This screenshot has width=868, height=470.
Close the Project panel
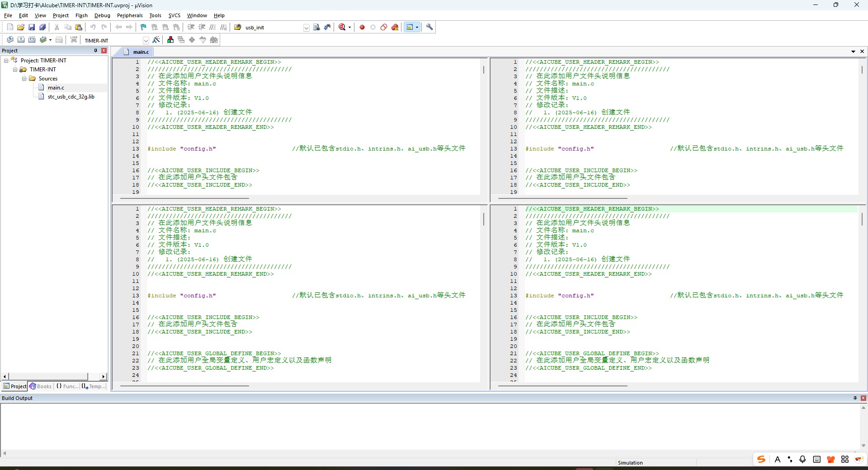(104, 51)
